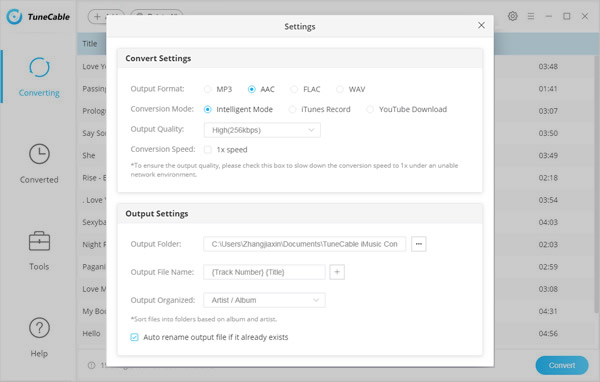The height and width of the screenshot is (382, 600).
Task: Select FLAC output format
Action: [294, 89]
